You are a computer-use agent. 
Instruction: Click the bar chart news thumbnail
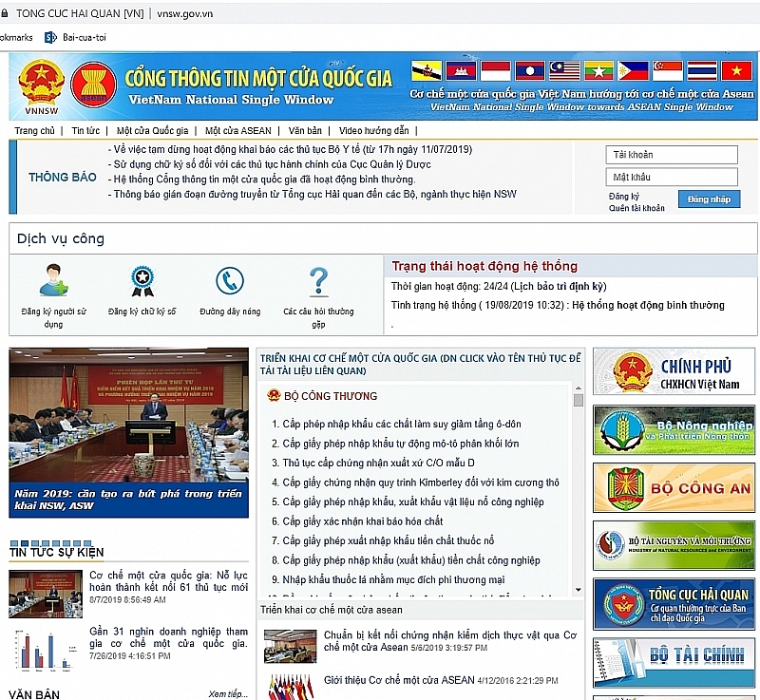point(45,650)
